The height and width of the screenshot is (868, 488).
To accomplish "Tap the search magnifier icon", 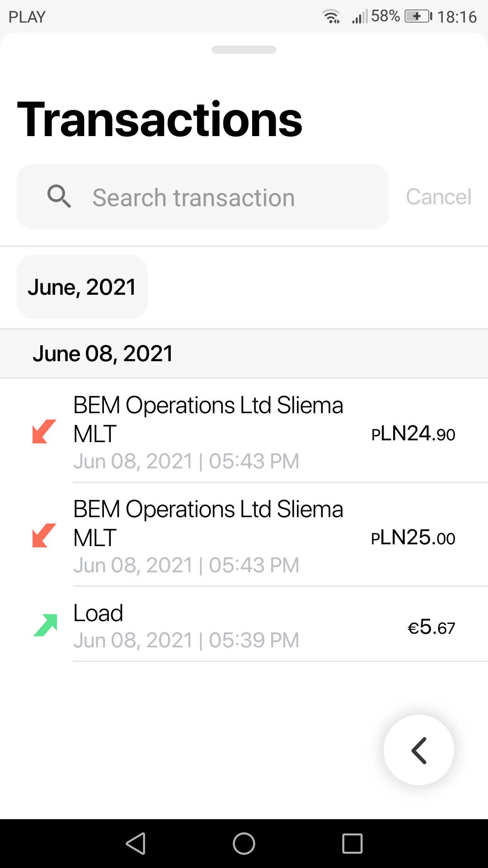I will [x=59, y=197].
